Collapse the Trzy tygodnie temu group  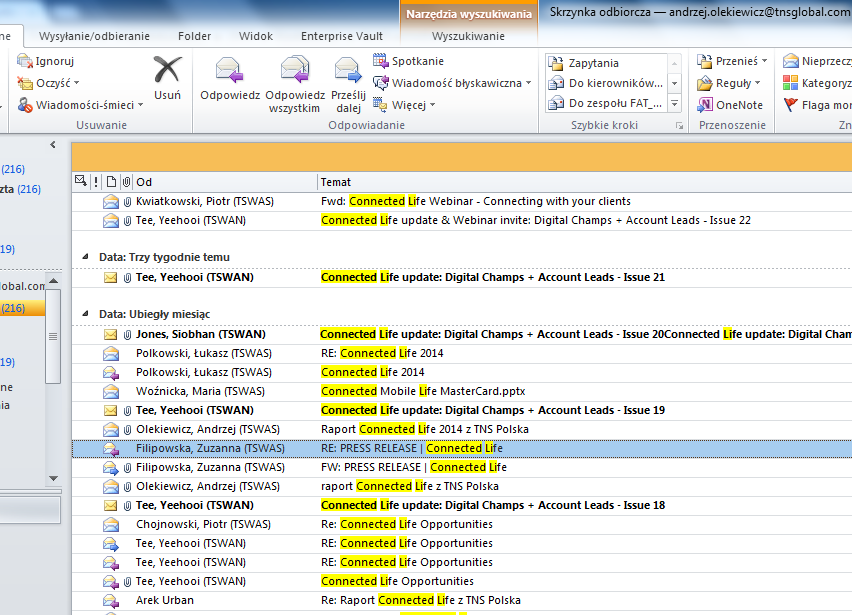point(85,256)
